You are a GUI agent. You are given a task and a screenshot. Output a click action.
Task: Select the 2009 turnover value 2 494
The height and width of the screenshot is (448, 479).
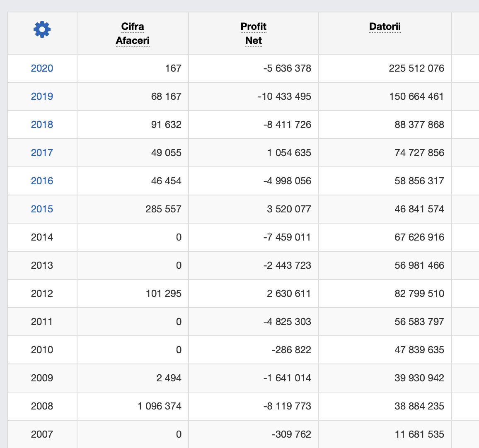[x=169, y=378]
